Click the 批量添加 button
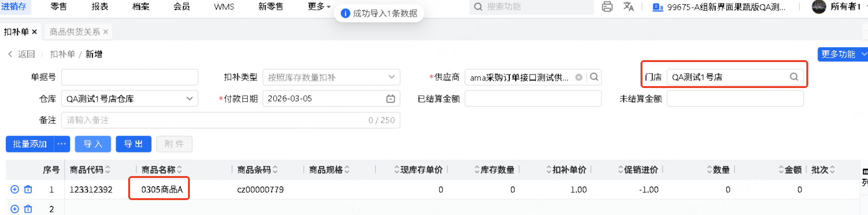The image size is (868, 215). [x=29, y=144]
